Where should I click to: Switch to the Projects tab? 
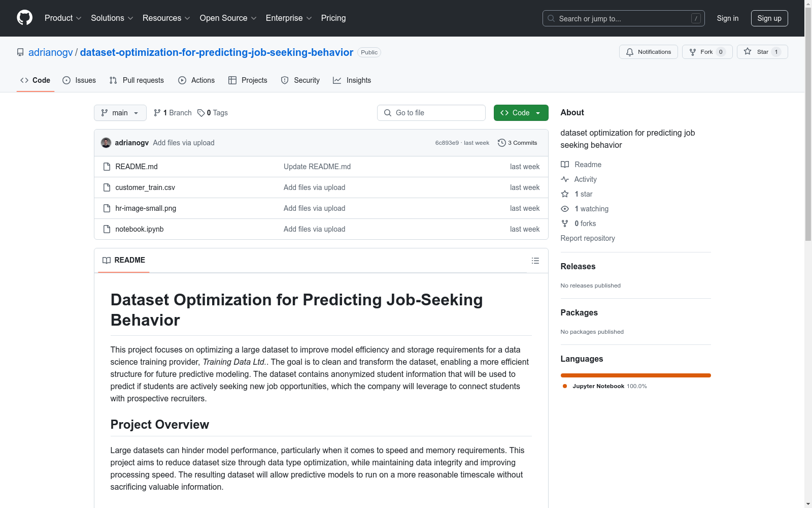(x=248, y=80)
